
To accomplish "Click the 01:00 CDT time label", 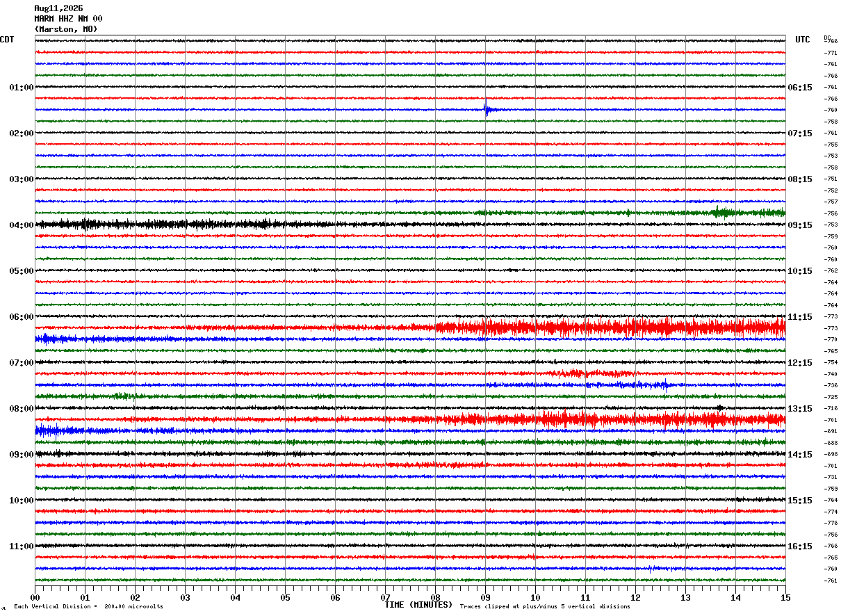I will (21, 88).
